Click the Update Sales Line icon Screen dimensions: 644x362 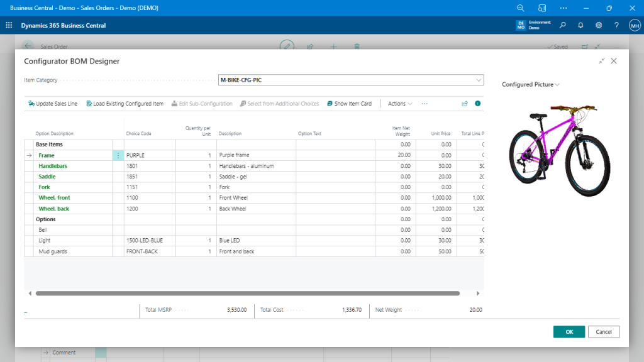[30, 103]
